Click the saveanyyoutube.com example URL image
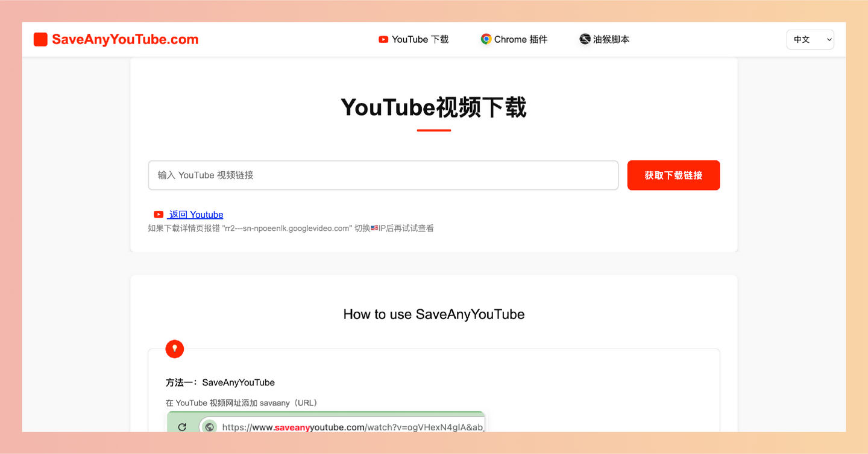 (x=326, y=422)
